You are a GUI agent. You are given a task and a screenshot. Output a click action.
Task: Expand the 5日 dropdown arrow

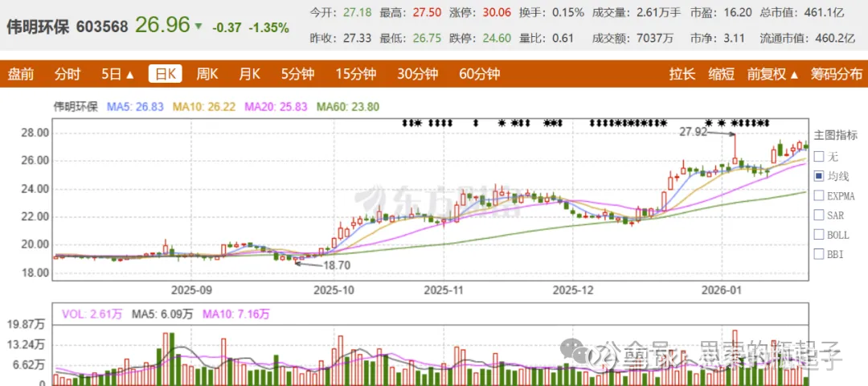tap(130, 75)
